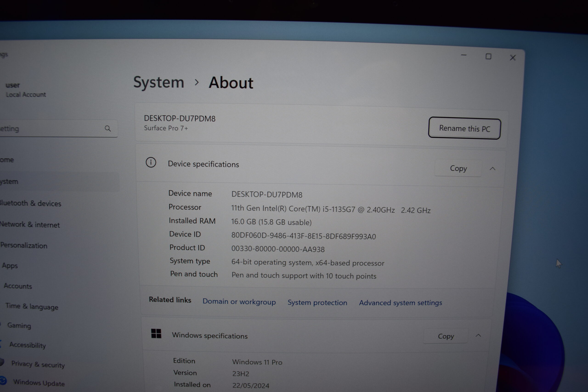
Task: Click the Find a setting search box
Action: tap(59, 129)
